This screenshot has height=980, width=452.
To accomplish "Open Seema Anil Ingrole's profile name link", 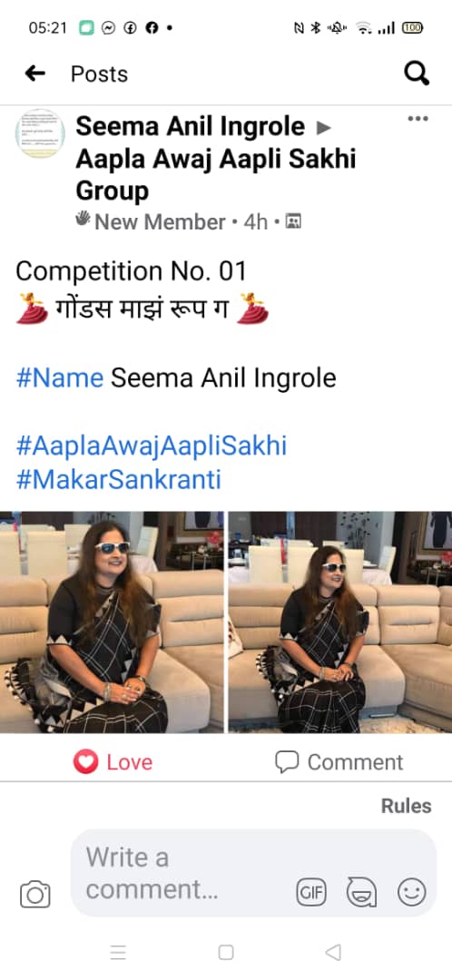I will 190,127.
